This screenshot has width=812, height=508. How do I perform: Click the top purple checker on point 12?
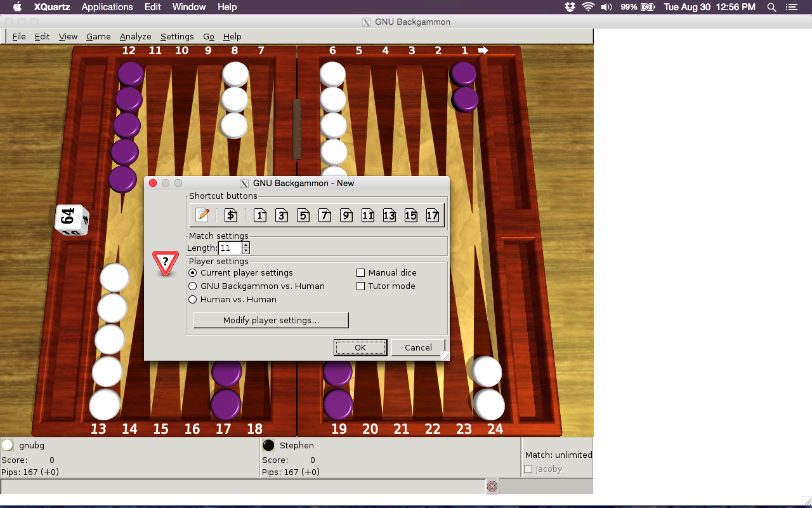click(131, 74)
